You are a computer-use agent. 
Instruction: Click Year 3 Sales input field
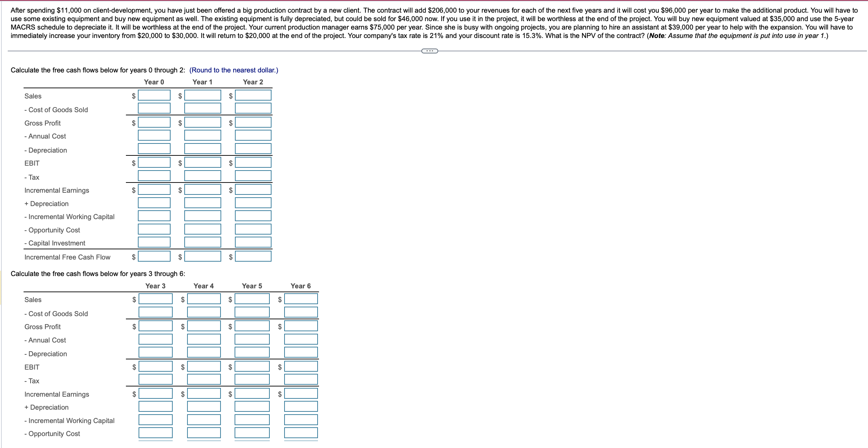coord(155,299)
